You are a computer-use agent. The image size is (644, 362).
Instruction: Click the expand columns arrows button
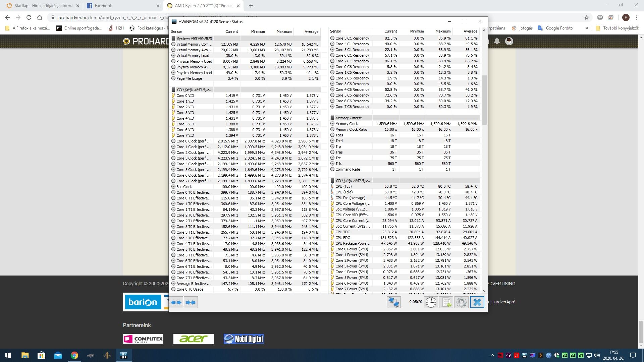[x=176, y=302]
